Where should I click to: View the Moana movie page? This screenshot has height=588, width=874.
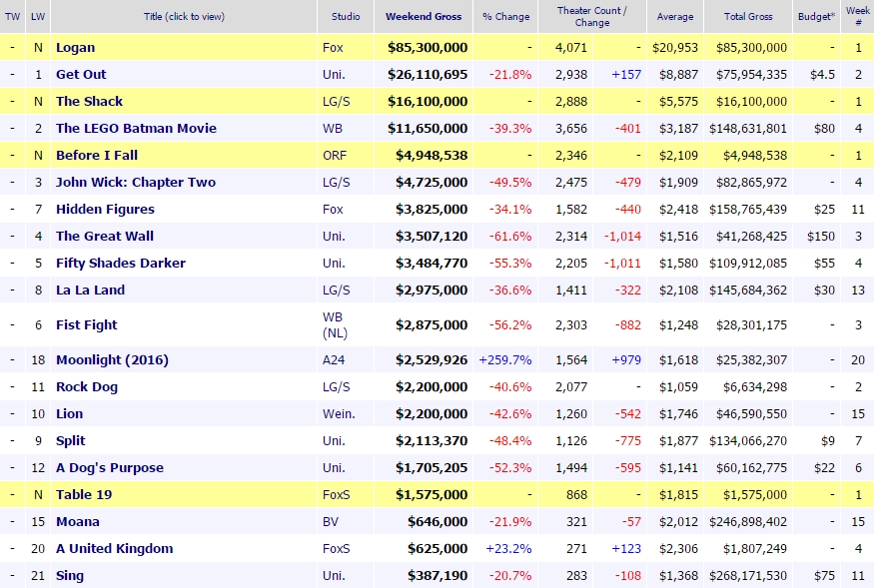tap(78, 522)
